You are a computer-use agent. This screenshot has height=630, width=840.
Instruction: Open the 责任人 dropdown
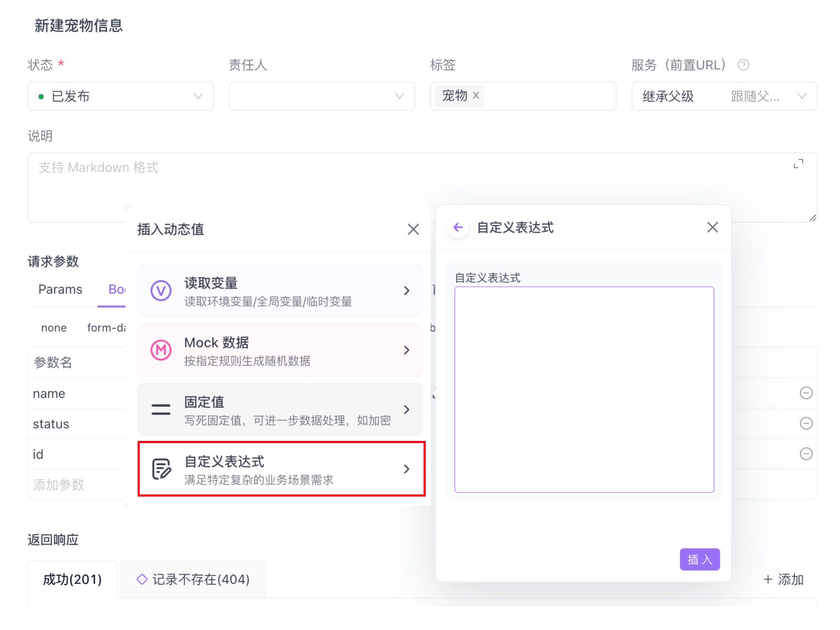322,96
